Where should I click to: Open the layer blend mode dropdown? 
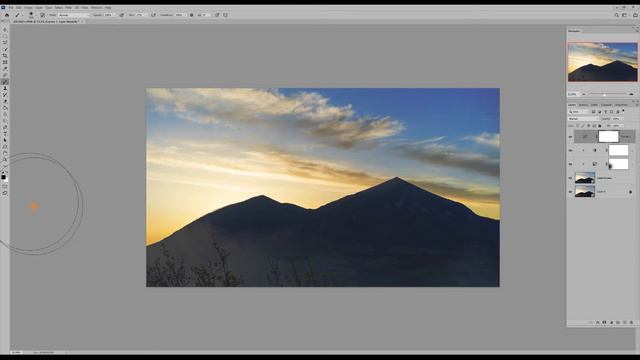584,119
